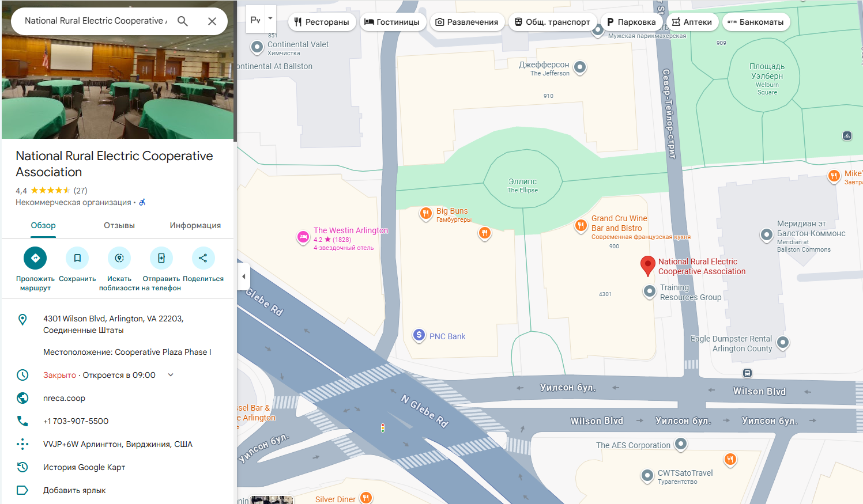
Task: Click the Некоммерческая организация category text
Action: tap(73, 203)
